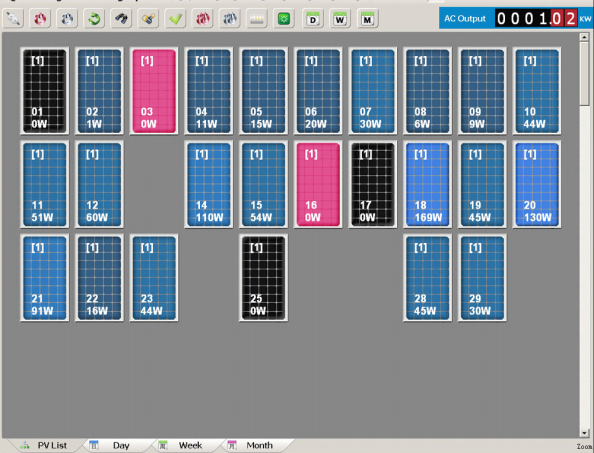Open the weekly 'W' calendar view icon
This screenshot has width=594, height=453.
tap(340, 19)
